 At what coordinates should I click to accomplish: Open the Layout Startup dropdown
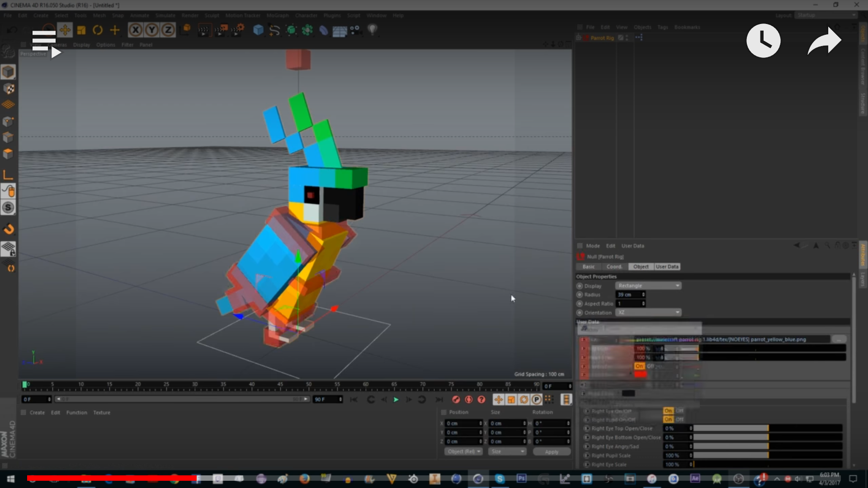[826, 15]
